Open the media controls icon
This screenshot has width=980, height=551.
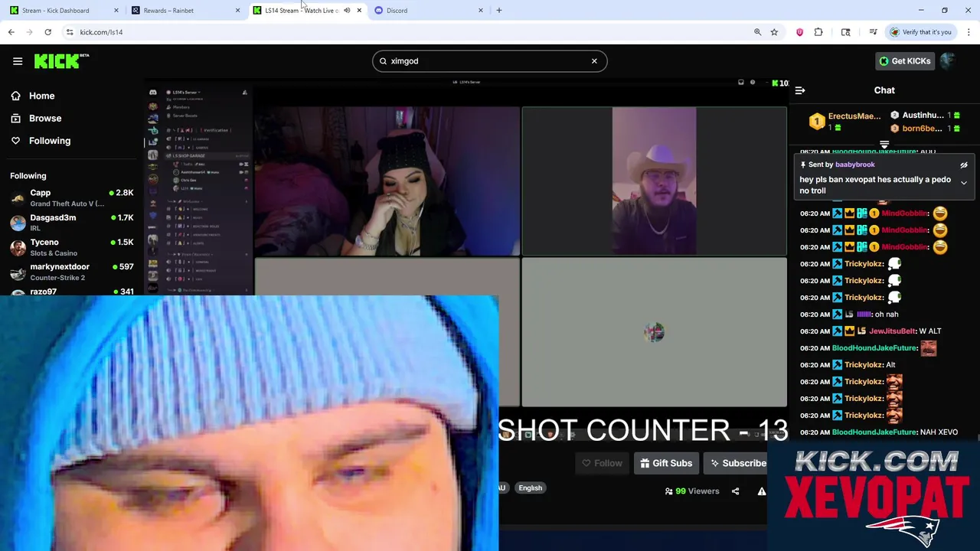tap(873, 32)
